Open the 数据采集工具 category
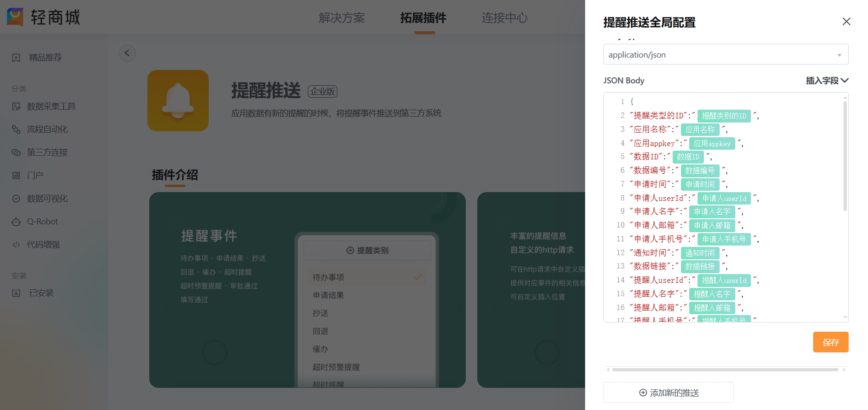Image resolution: width=868 pixels, height=410 pixels. (x=51, y=106)
